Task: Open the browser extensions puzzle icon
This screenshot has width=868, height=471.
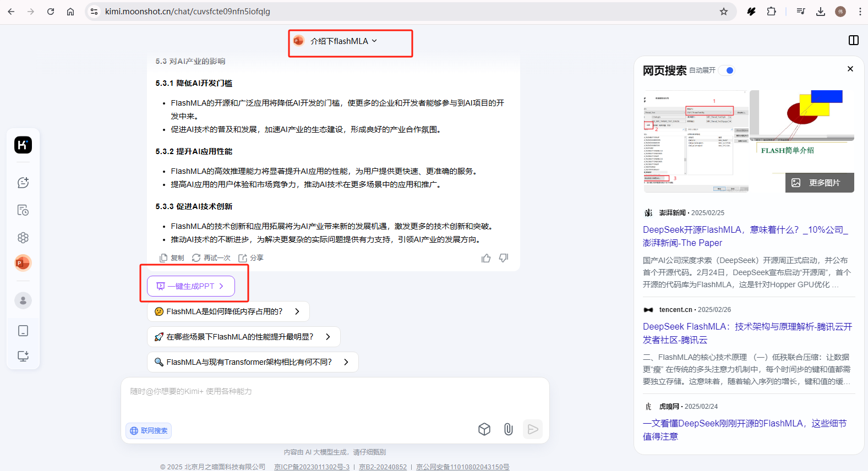Action: pos(771,12)
